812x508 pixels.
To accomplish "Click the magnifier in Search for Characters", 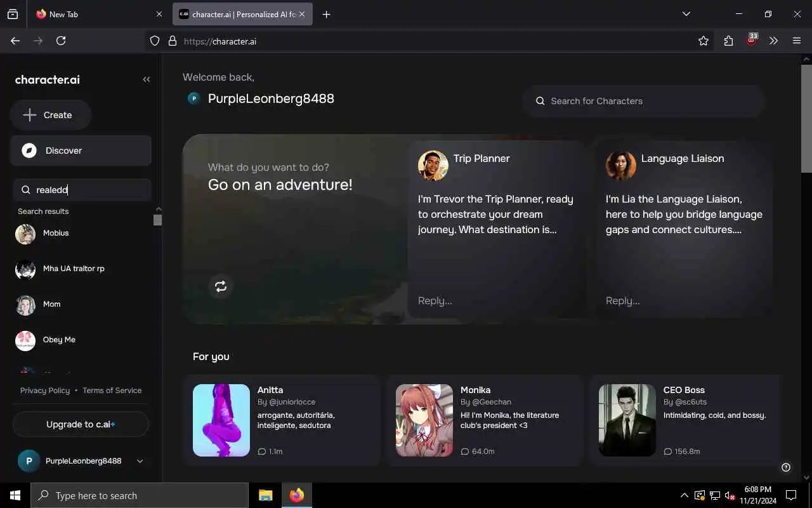I will pos(540,101).
